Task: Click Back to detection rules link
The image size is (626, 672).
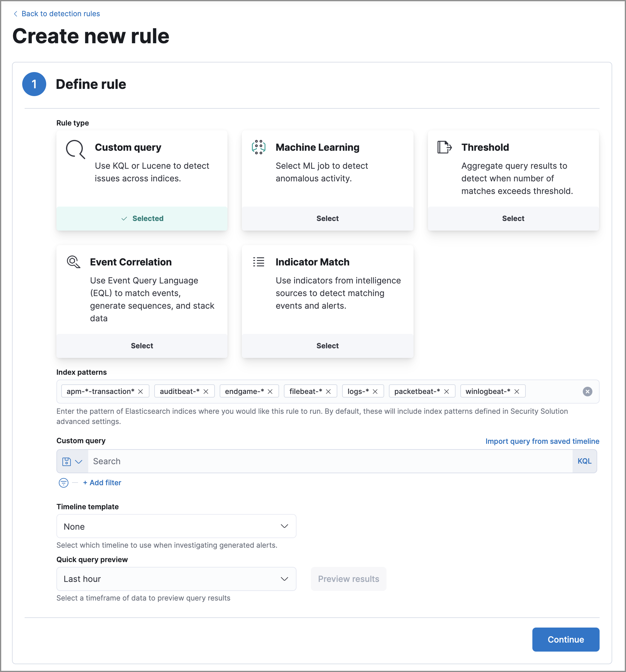Action: tap(61, 13)
